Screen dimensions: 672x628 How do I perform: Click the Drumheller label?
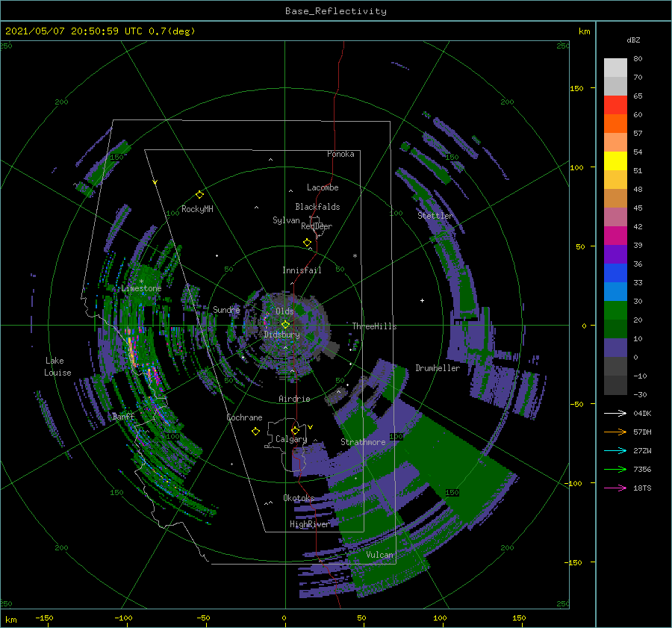pyautogui.click(x=437, y=368)
